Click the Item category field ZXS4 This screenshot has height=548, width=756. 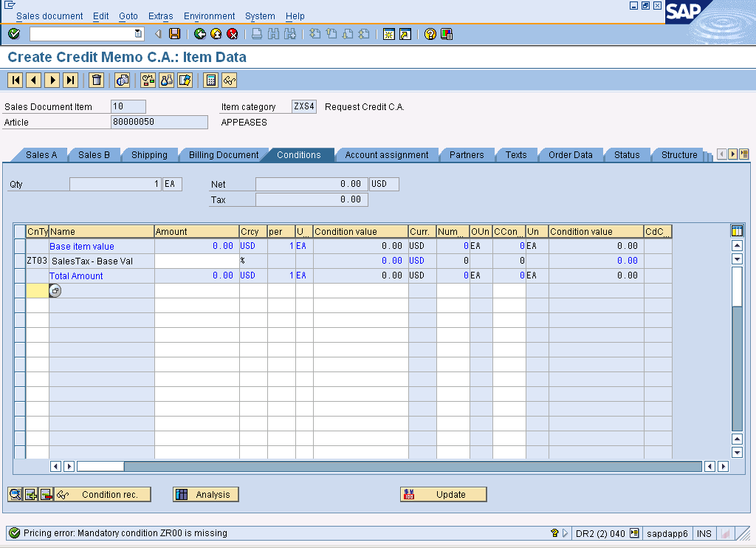tap(303, 106)
